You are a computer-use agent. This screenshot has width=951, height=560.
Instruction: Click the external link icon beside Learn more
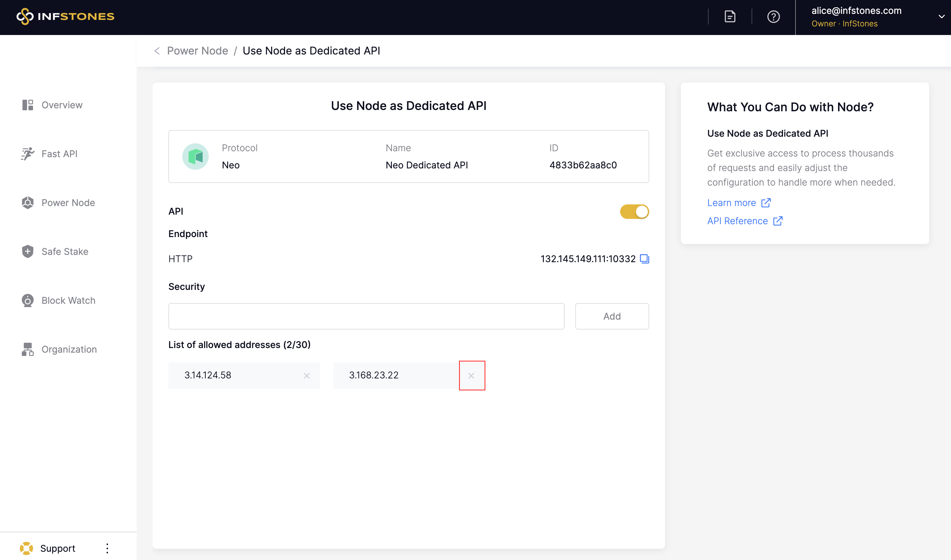pyautogui.click(x=766, y=203)
